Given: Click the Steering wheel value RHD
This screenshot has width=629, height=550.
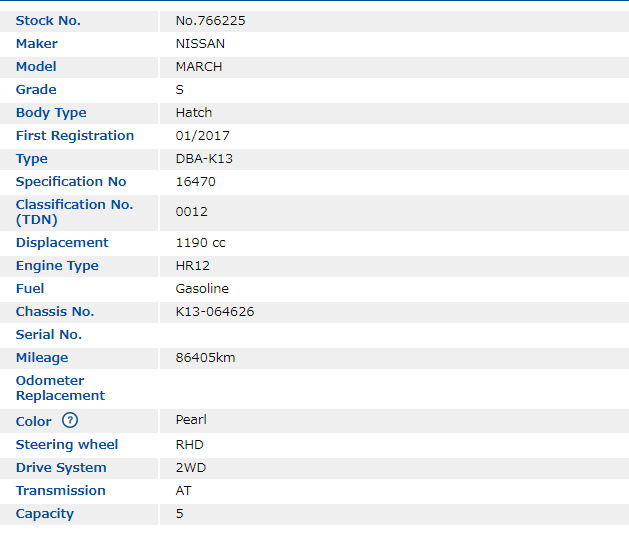Looking at the screenshot, I should [x=190, y=445].
